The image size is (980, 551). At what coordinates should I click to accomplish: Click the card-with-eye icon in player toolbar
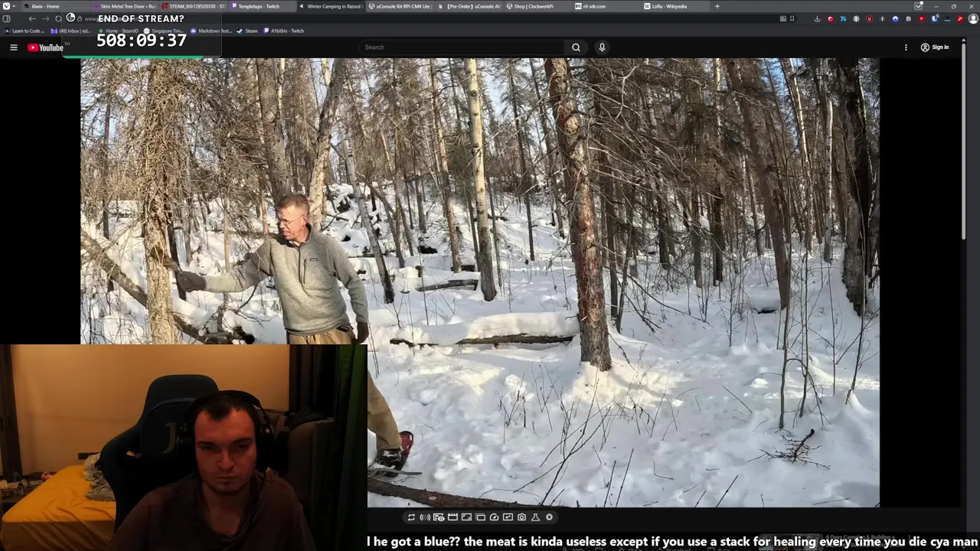[x=439, y=517]
